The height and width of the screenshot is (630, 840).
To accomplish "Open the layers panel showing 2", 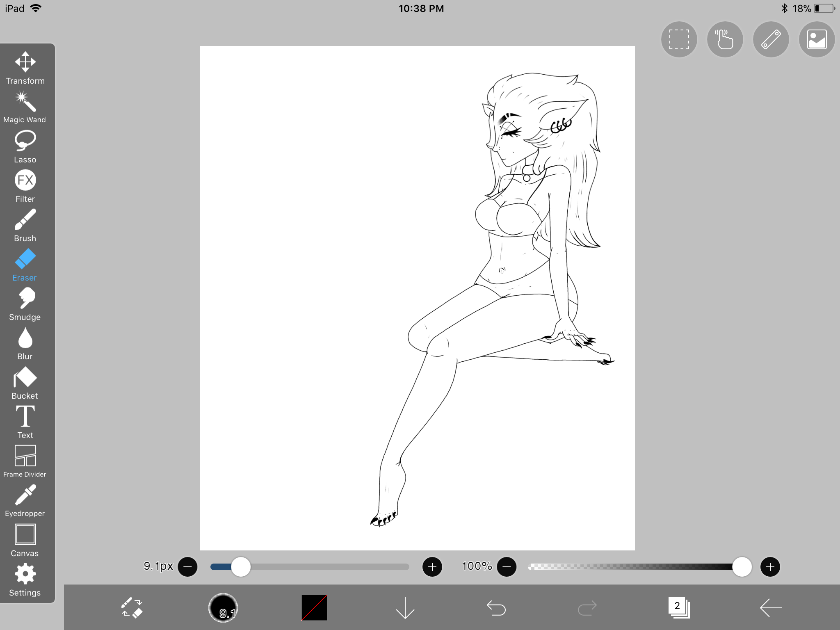I will 679,607.
